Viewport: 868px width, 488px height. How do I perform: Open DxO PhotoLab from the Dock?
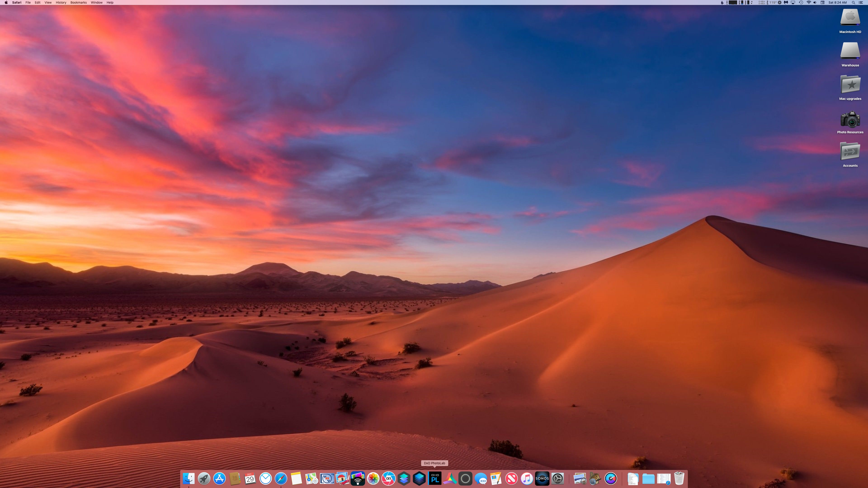click(435, 478)
